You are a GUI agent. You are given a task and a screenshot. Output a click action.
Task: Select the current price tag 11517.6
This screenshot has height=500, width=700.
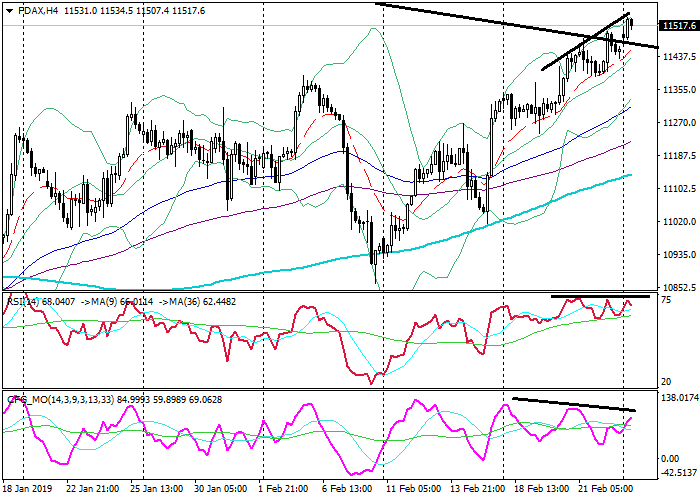coord(678,26)
